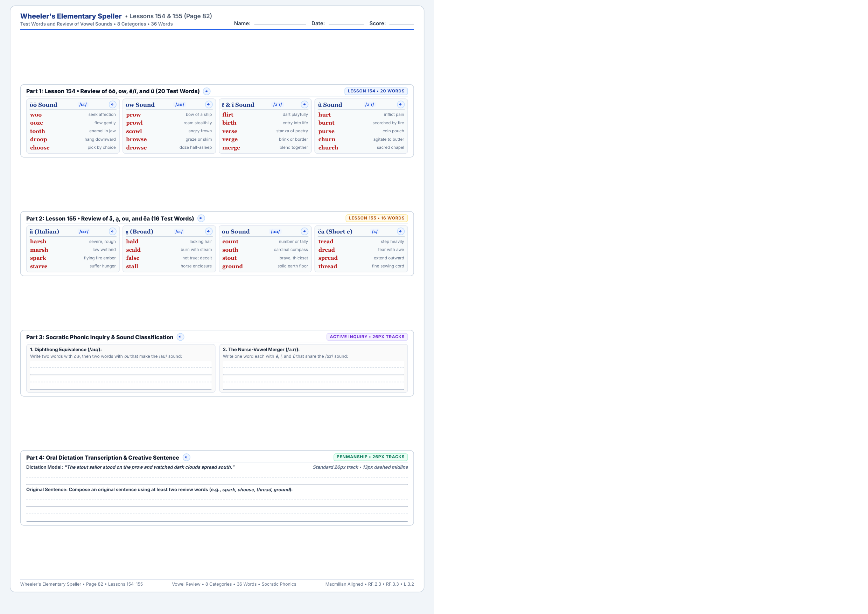Image resolution: width=868 pixels, height=614 pixels.
Task: Select the word 'stout' in ou Sound list
Action: tap(230, 258)
